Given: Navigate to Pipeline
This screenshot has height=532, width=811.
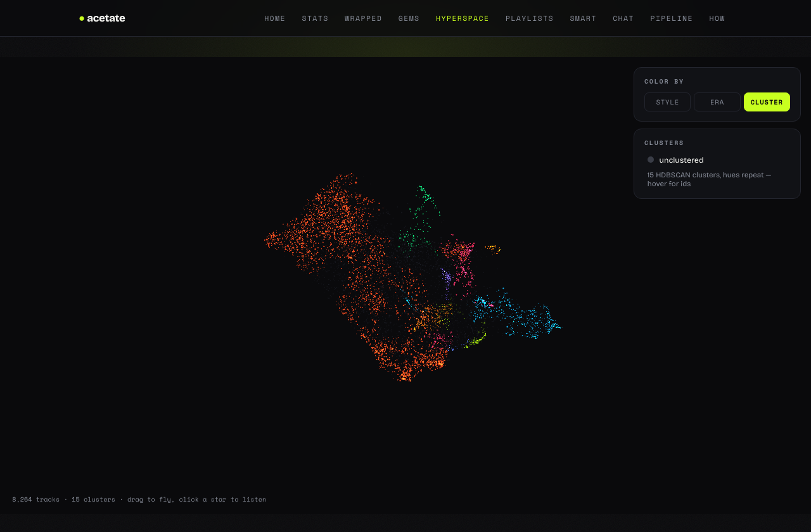Looking at the screenshot, I should [x=672, y=18].
